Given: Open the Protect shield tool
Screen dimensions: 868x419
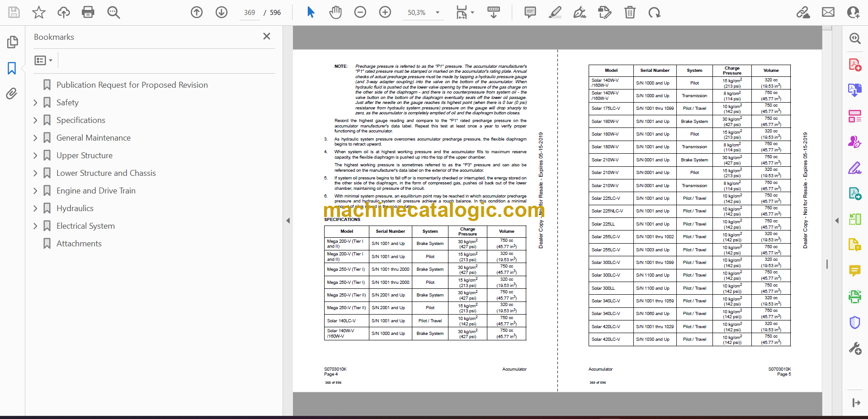Looking at the screenshot, I should point(854,322).
